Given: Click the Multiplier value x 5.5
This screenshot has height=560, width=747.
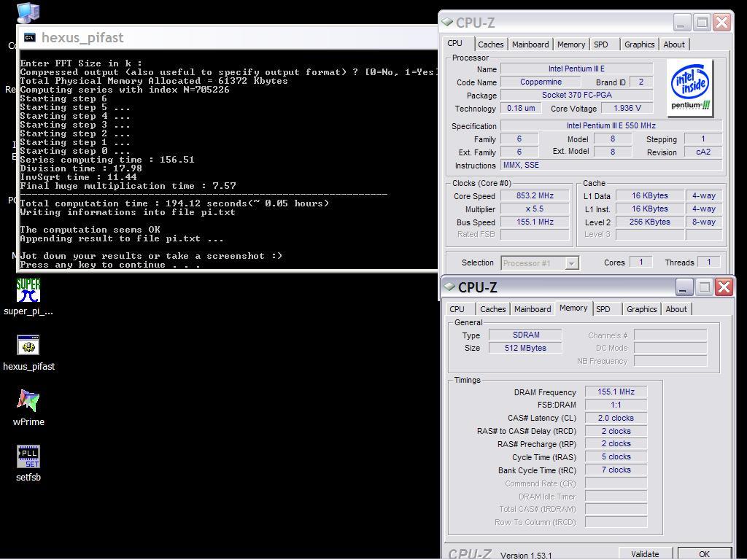Looking at the screenshot, I should click(x=535, y=209).
